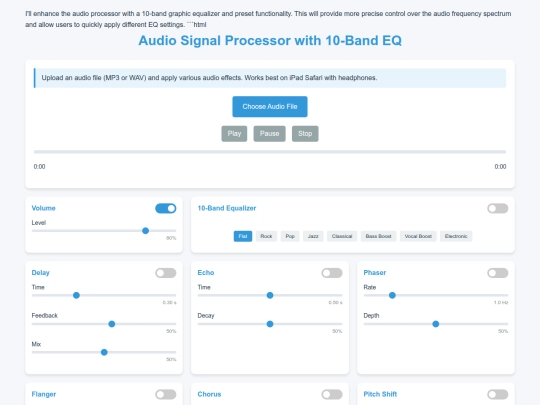Enable the Phaser effect toggle

pos(498,273)
